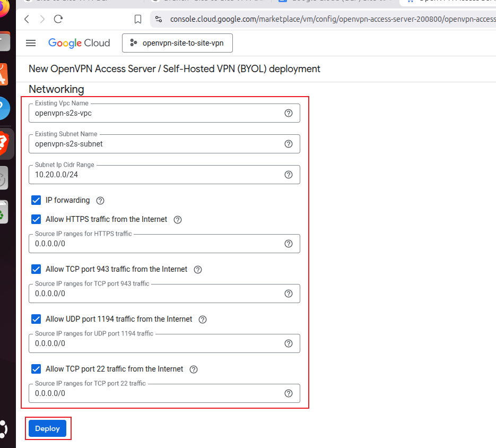Edit Source IP ranges for HTTPS traffic
The height and width of the screenshot is (448, 496).
[164, 244]
